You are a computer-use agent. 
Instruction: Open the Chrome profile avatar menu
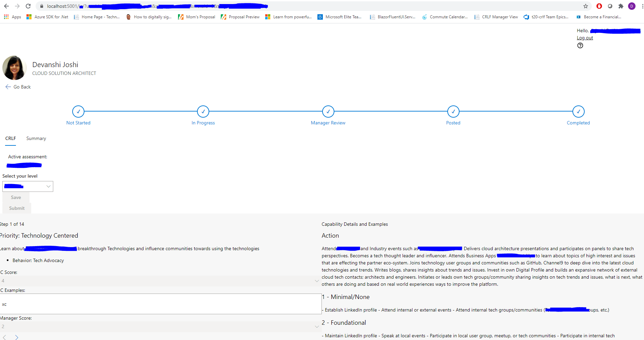pyautogui.click(x=632, y=6)
